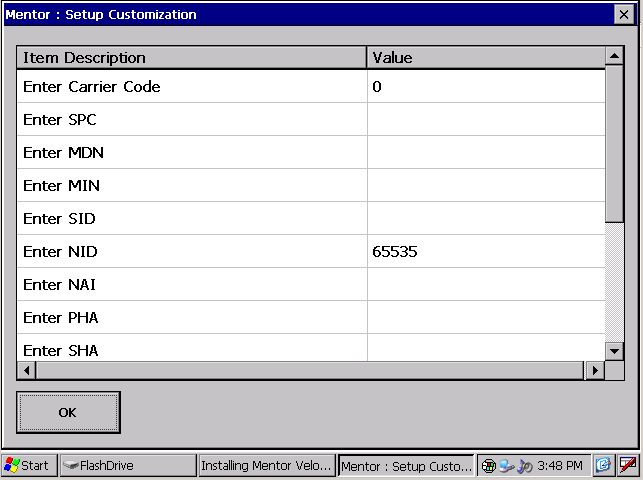Switch to FlashDrive taskbar window
Viewport: 643px width, 480px height.
[128, 465]
